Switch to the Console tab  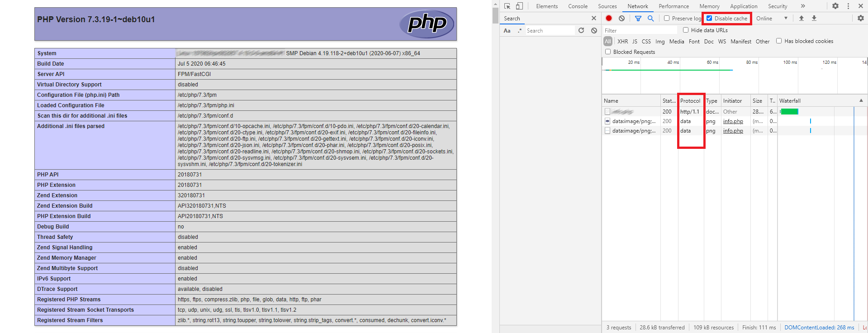tap(578, 6)
